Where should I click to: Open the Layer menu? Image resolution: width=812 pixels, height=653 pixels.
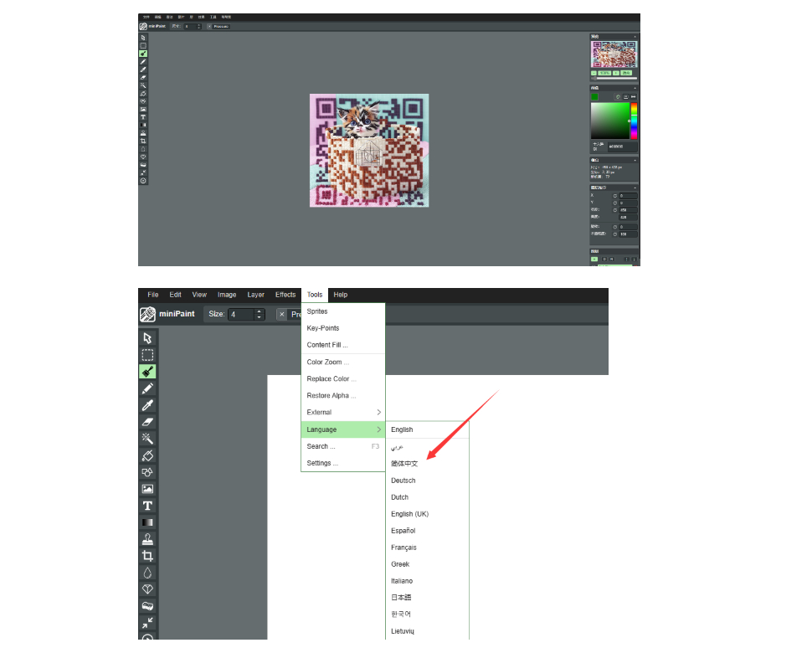pos(256,295)
